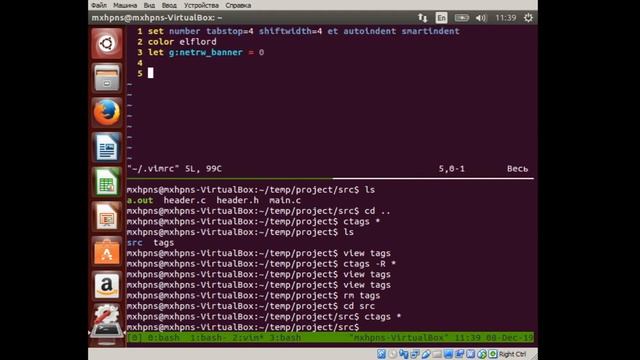
Task: Open the Ubuntu Dash home launcher icon
Action: pos(107,43)
